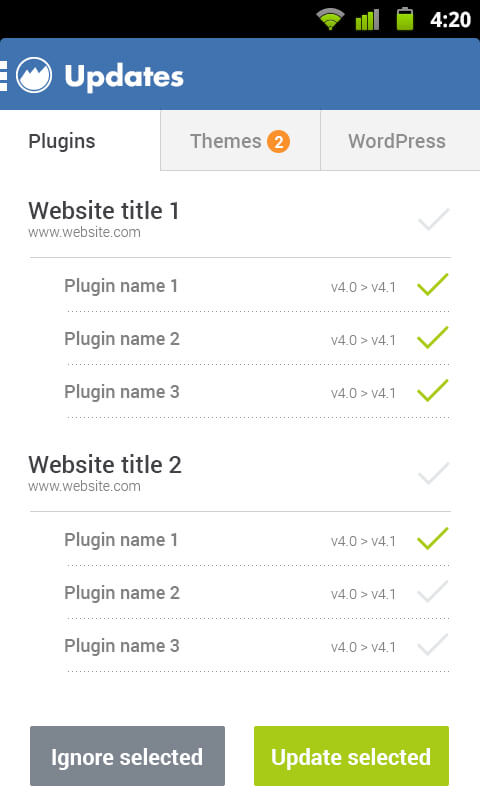
Task: Uncheck Plugin name 1 under Website title 2
Action: (433, 539)
